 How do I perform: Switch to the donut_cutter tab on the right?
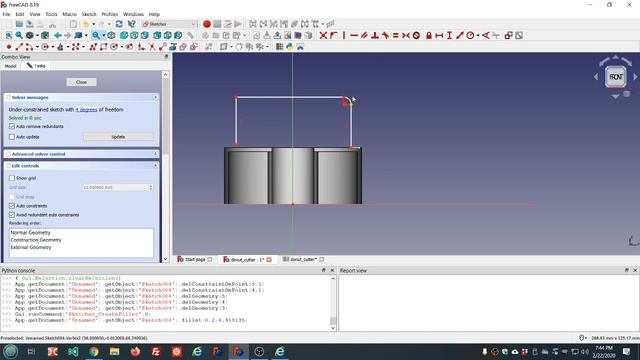click(303, 260)
